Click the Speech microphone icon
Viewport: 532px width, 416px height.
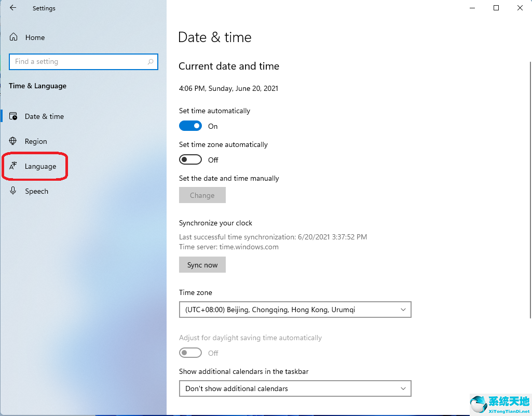13,191
